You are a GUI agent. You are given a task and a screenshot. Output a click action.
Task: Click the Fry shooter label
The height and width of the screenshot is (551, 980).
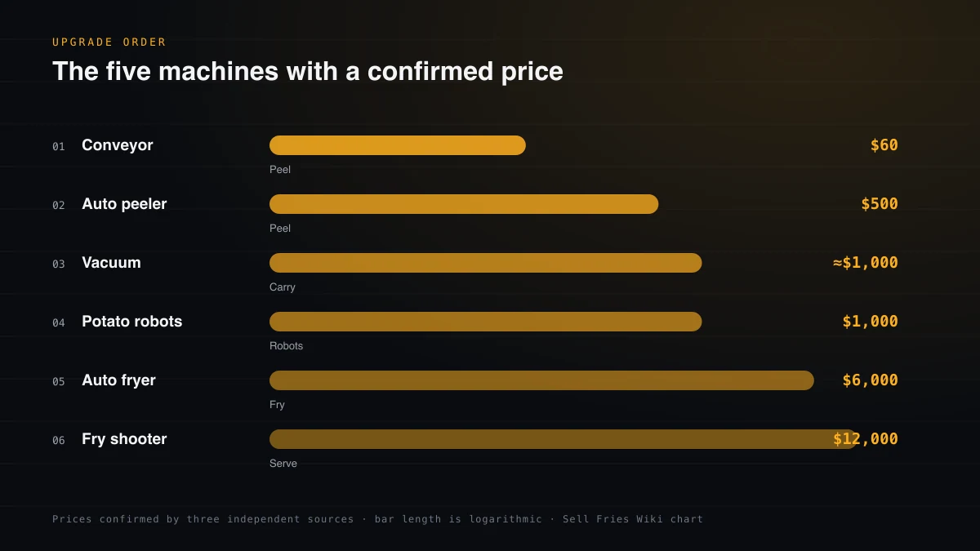pos(124,439)
